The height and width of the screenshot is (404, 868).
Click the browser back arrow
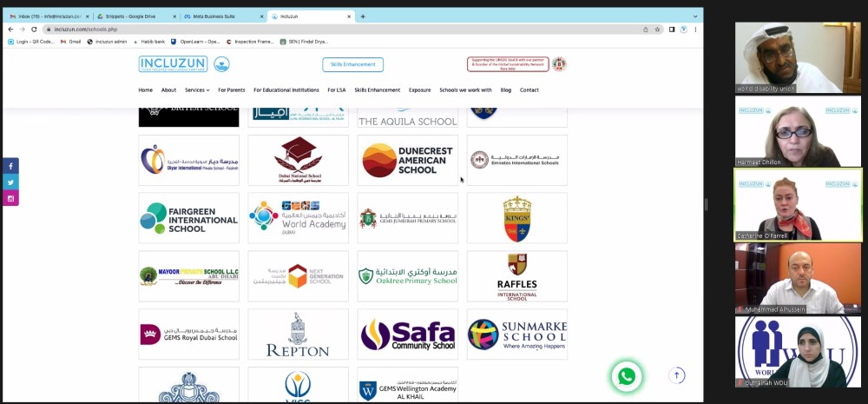point(10,30)
